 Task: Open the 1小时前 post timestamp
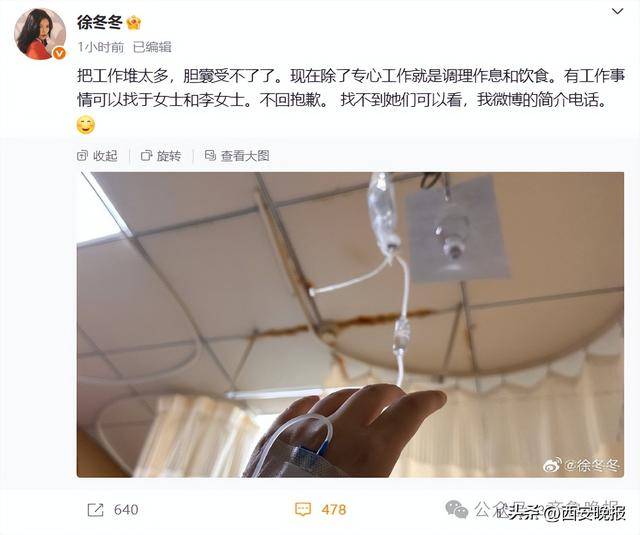[101, 47]
